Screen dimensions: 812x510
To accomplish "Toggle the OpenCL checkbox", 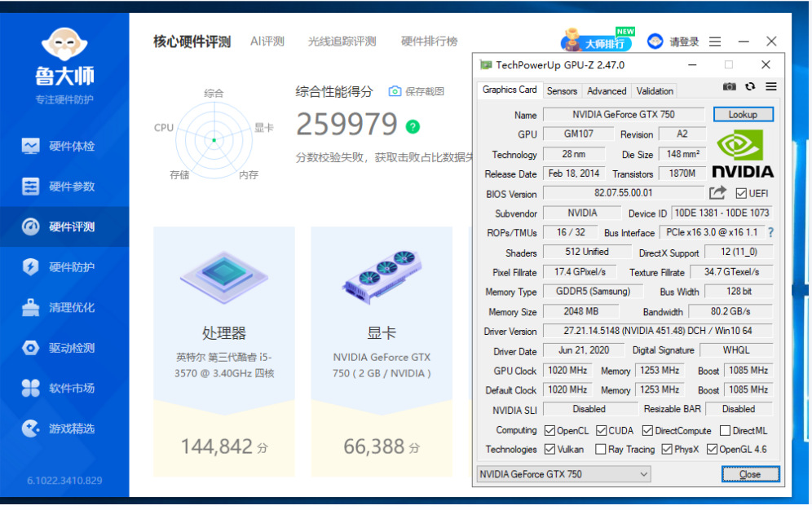I will click(550, 431).
